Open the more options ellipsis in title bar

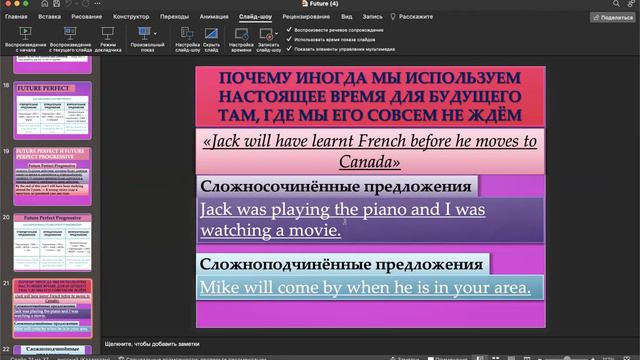[97, 3]
